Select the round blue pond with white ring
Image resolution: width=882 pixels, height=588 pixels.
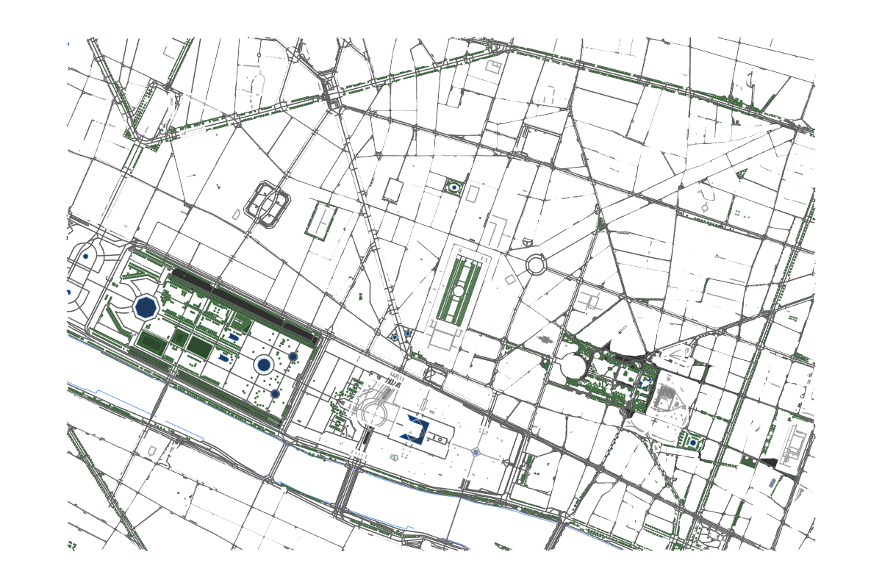click(x=265, y=364)
